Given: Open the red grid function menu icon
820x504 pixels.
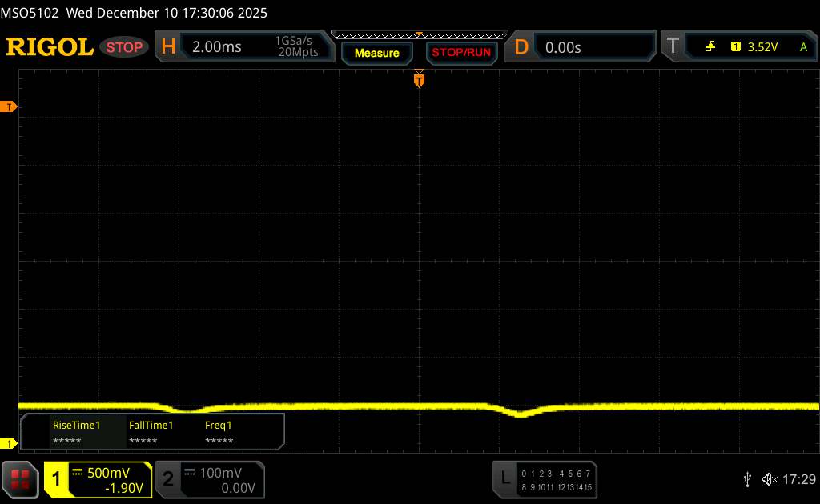Looking at the screenshot, I should [x=21, y=479].
